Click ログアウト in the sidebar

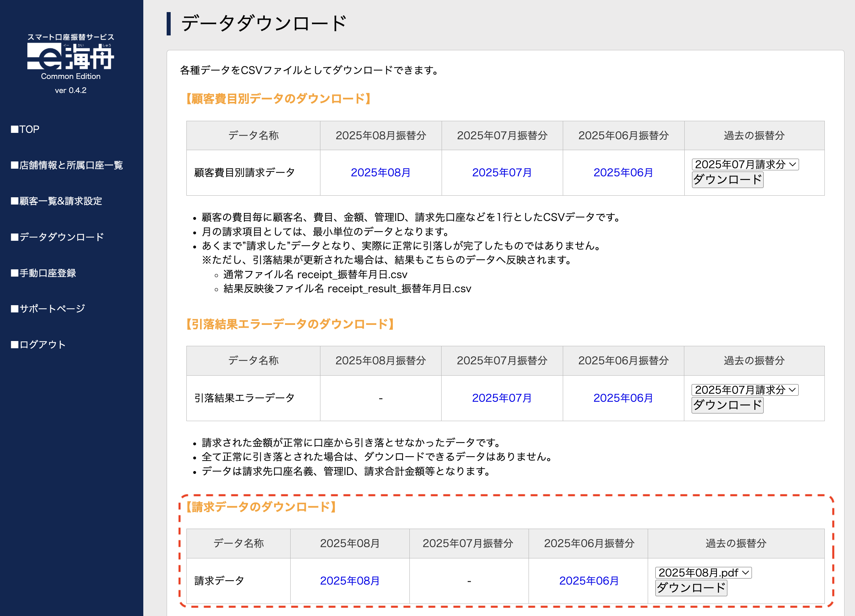(38, 345)
